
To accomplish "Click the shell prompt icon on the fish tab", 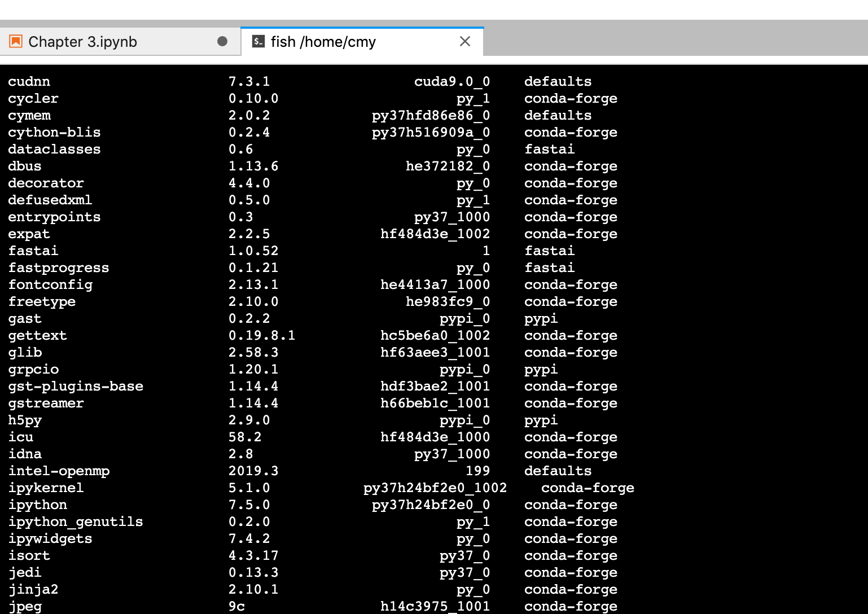I will [258, 41].
